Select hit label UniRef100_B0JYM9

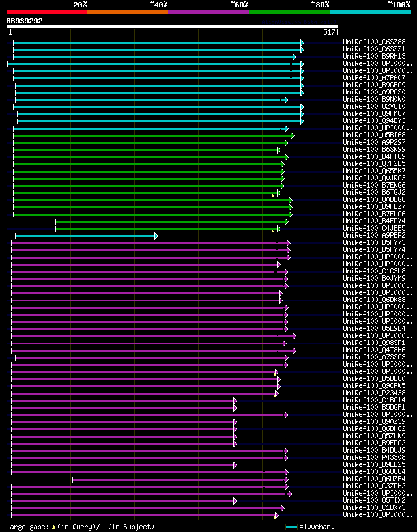click(374, 278)
